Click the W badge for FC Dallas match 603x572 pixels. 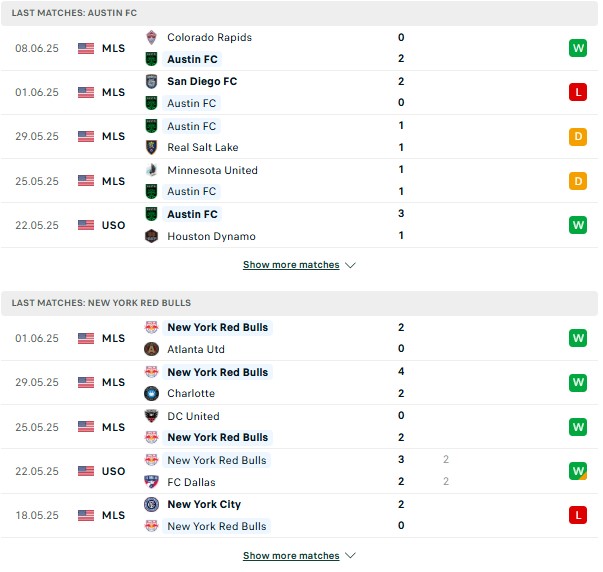coord(578,471)
